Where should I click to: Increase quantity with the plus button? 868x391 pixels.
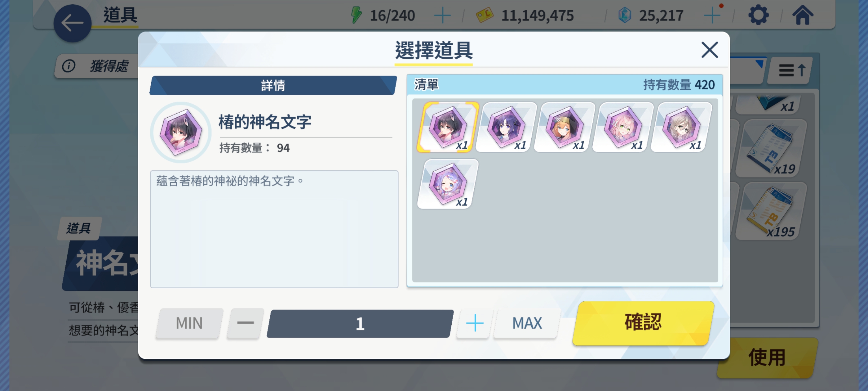474,323
